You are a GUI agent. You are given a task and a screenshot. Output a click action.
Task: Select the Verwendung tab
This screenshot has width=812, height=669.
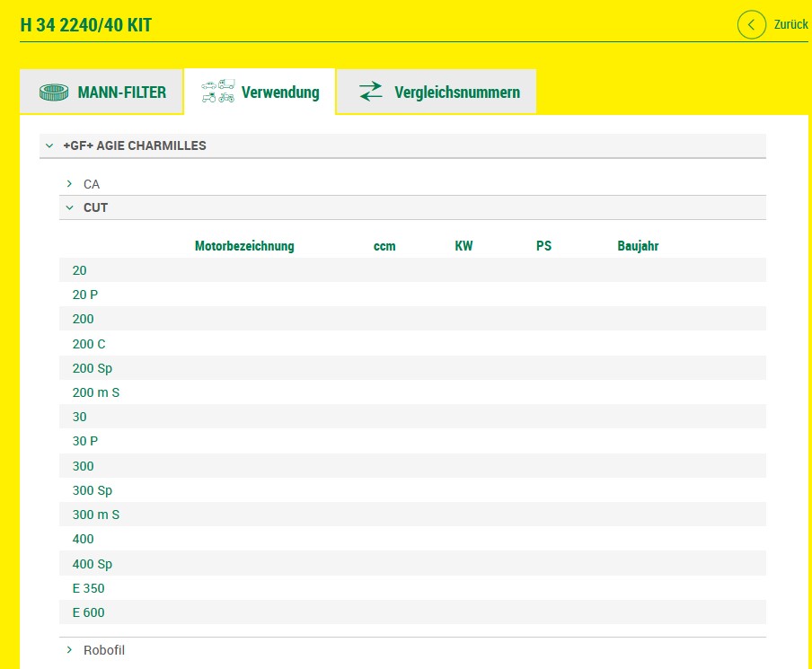(279, 92)
